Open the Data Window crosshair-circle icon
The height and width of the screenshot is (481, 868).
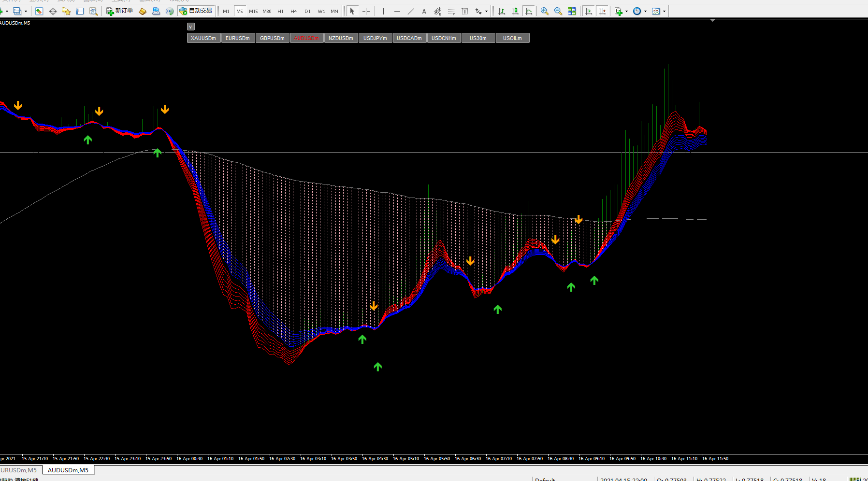pos(53,11)
